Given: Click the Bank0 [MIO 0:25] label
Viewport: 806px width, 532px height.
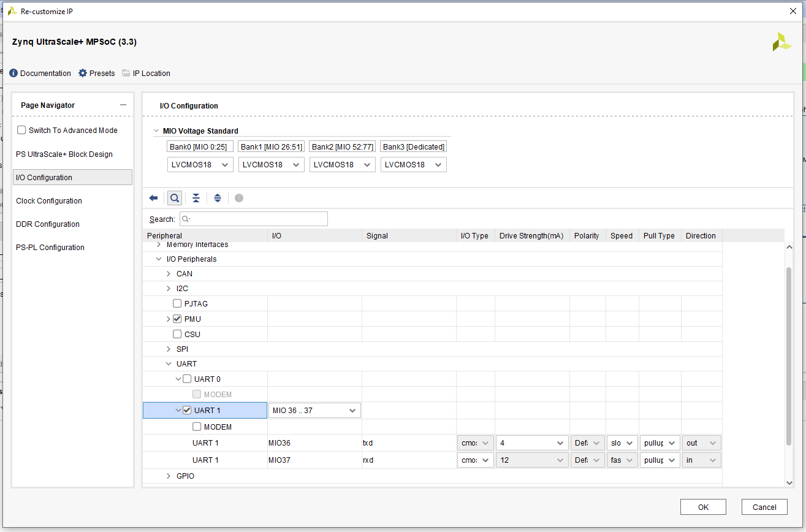Looking at the screenshot, I should click(200, 147).
